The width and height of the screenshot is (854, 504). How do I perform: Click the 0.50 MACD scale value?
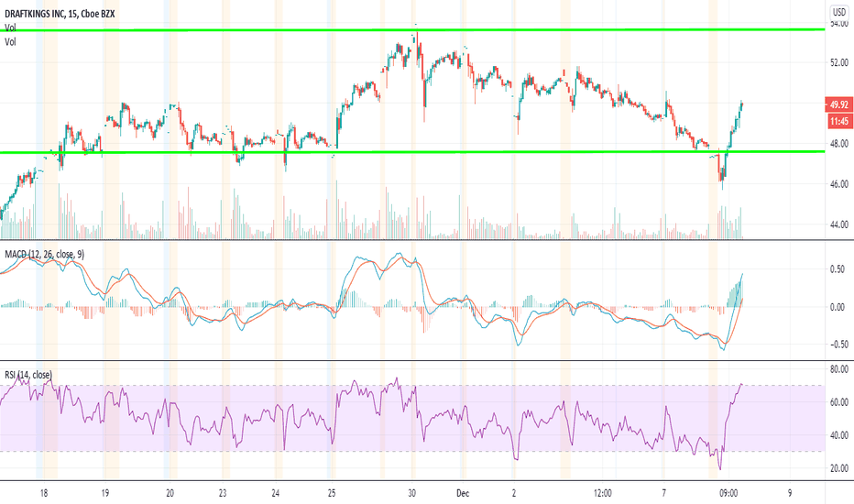coord(838,269)
